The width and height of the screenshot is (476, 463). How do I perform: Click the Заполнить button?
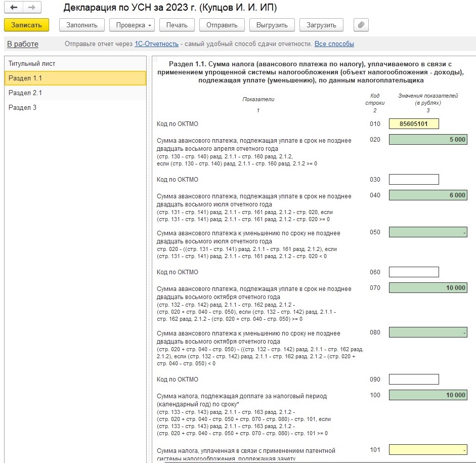[x=81, y=25]
